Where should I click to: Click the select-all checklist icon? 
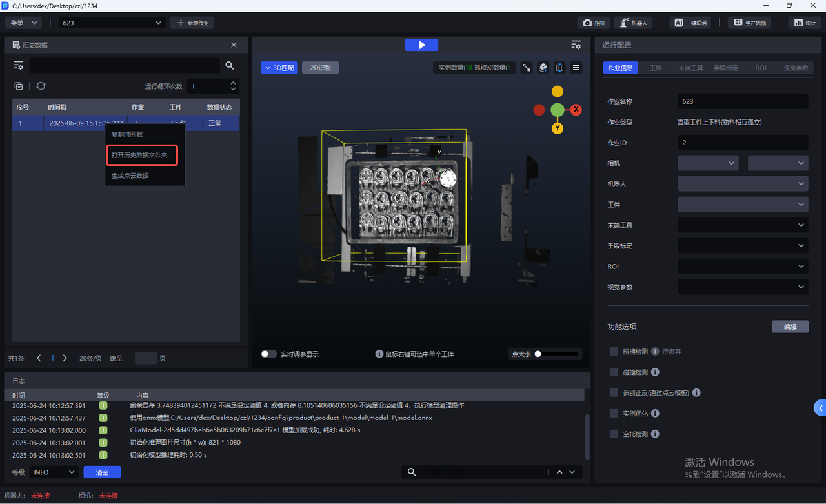[x=19, y=86]
